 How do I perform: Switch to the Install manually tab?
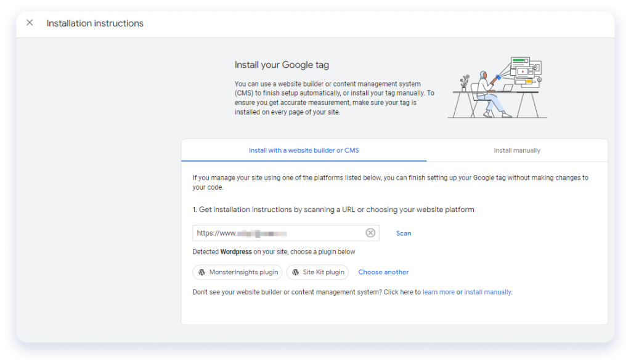516,150
